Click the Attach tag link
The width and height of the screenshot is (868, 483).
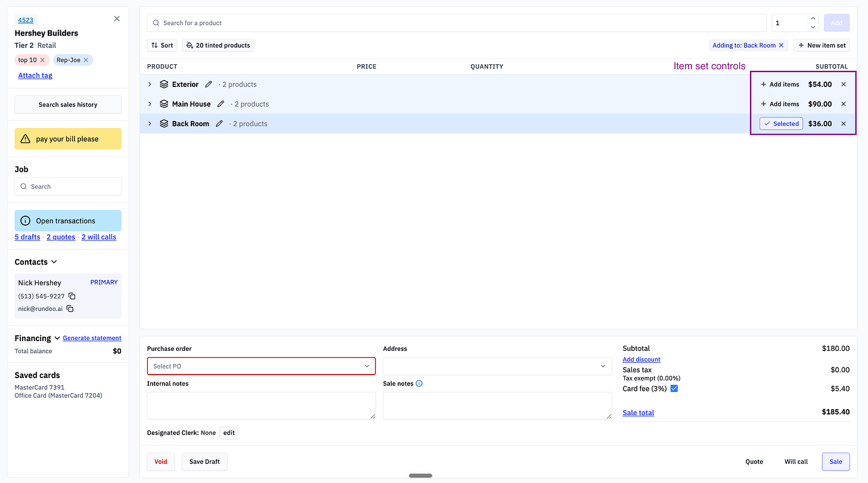click(x=35, y=76)
